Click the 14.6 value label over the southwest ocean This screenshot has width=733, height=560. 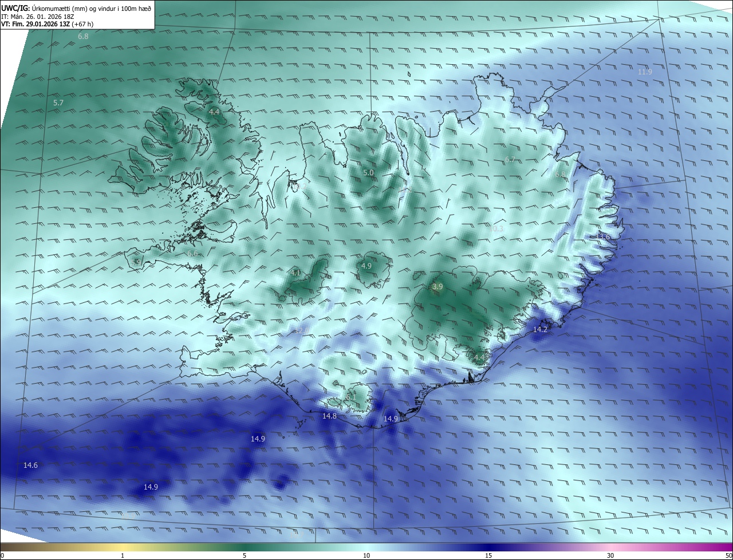click(x=30, y=465)
